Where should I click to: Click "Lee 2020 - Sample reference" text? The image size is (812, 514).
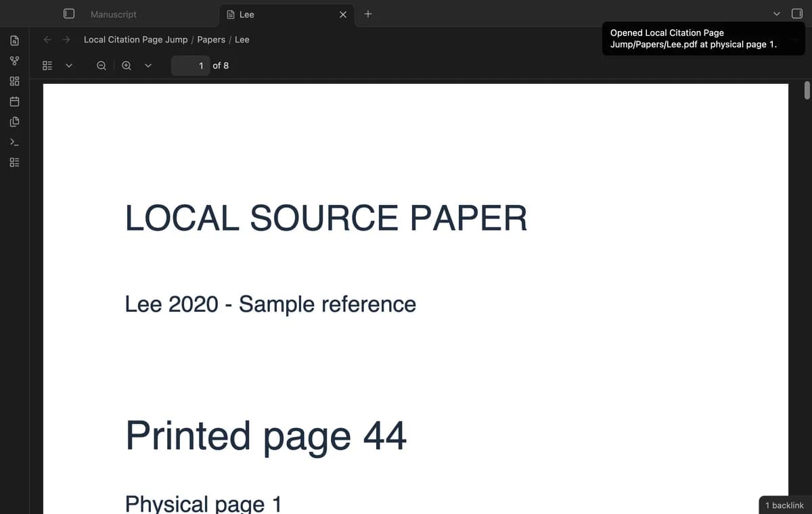pos(271,304)
